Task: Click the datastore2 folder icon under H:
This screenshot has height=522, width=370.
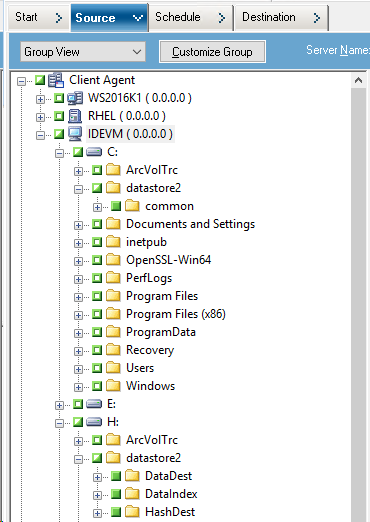Action: click(113, 458)
